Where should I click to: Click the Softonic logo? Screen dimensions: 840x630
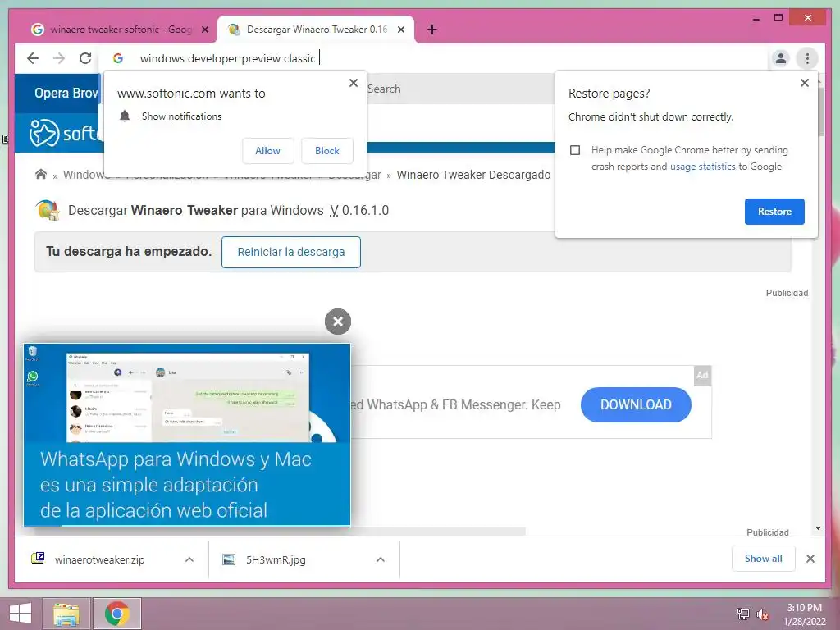click(x=64, y=132)
